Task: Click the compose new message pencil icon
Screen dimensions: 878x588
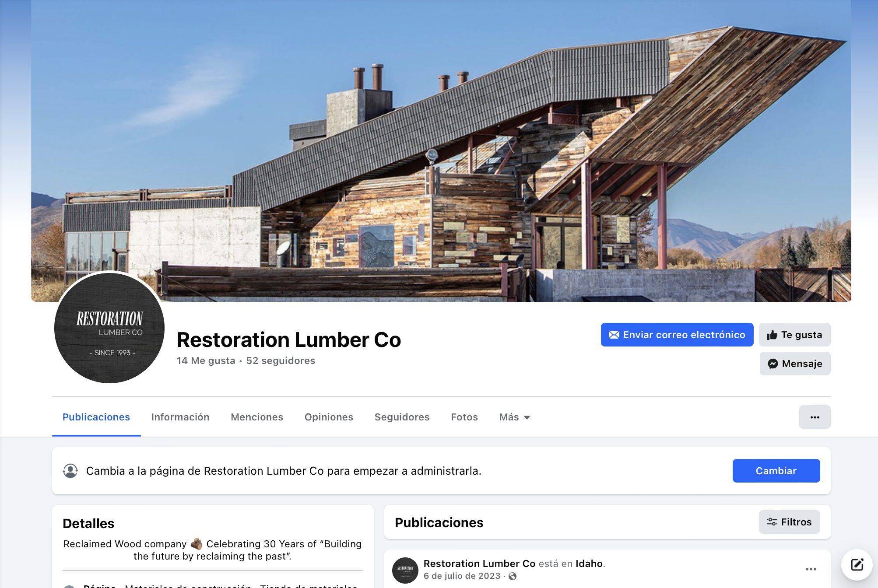Action: coord(857,565)
